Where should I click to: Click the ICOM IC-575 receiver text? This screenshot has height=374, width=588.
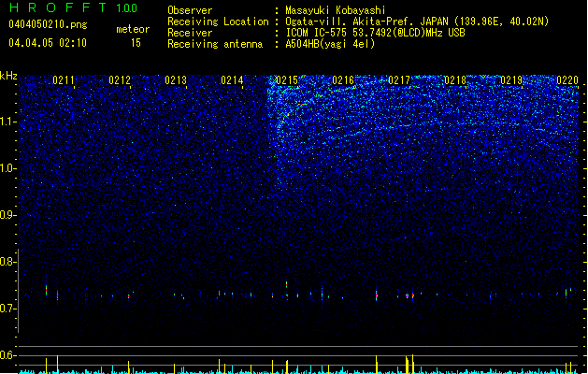coord(375,33)
